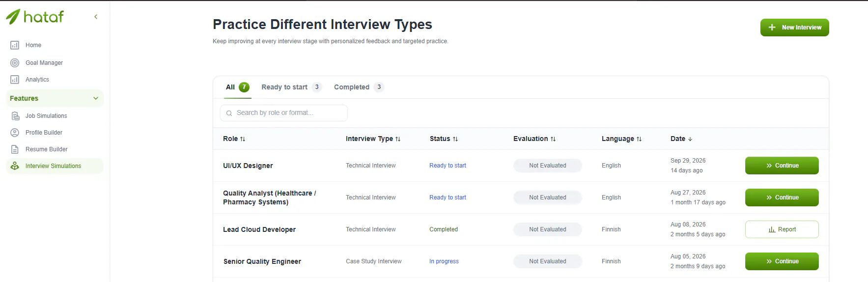The image size is (868, 282).
Task: Click the search magnifier icon
Action: click(x=229, y=113)
